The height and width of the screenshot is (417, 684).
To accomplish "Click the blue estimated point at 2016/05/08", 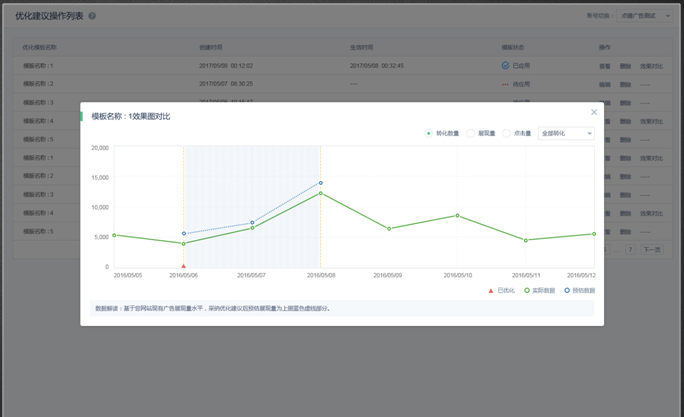I will pyautogui.click(x=321, y=183).
